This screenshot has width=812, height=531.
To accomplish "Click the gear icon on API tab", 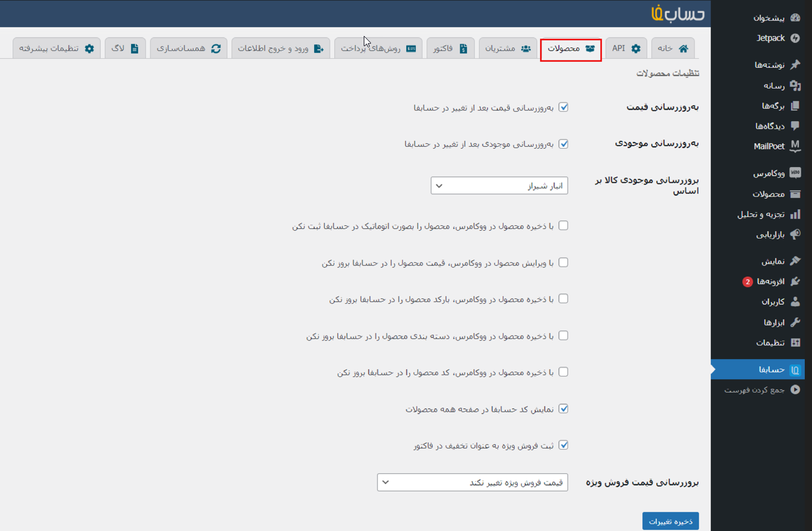I will pyautogui.click(x=636, y=49).
